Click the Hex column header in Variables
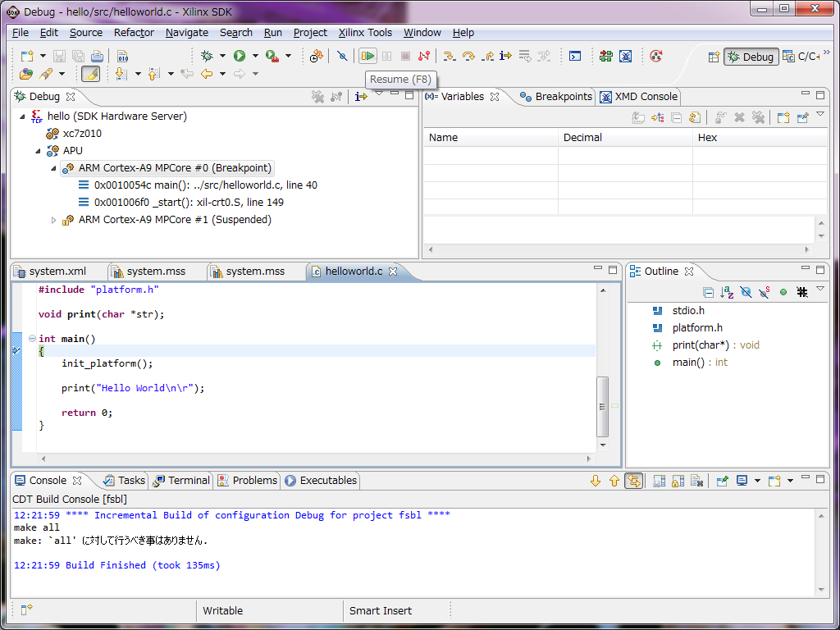 760,138
